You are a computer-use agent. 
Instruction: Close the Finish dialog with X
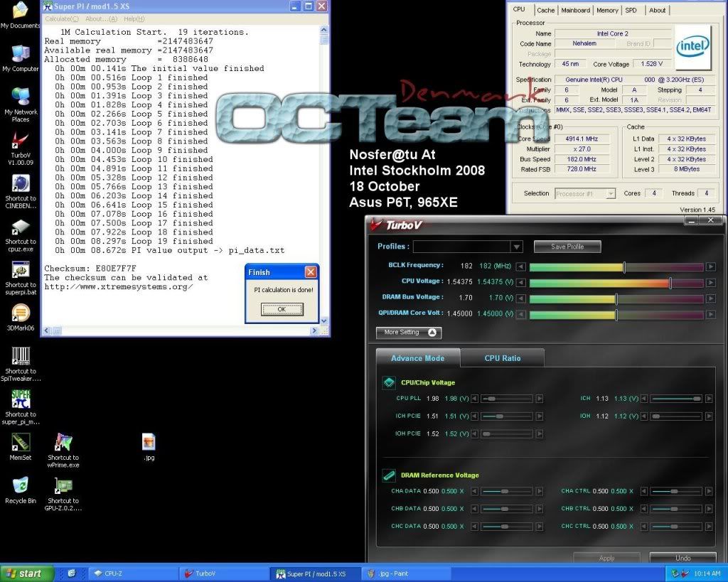click(x=311, y=272)
